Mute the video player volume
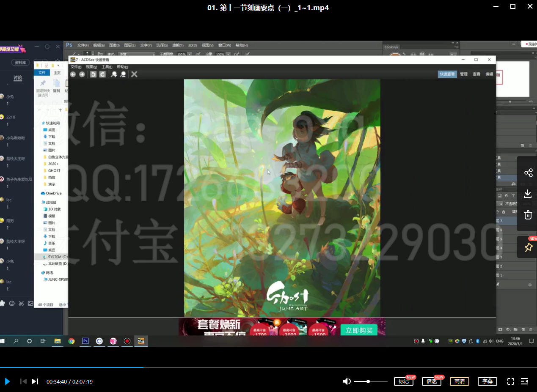 [347, 381]
